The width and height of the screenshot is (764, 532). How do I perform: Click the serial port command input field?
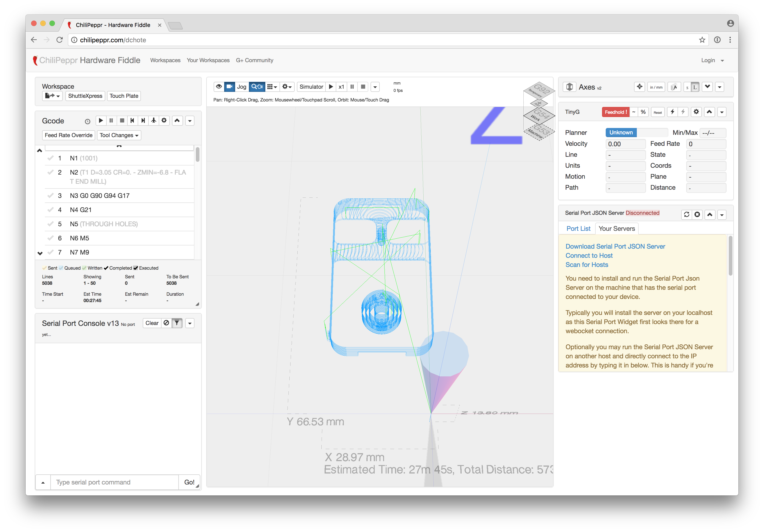tap(114, 482)
